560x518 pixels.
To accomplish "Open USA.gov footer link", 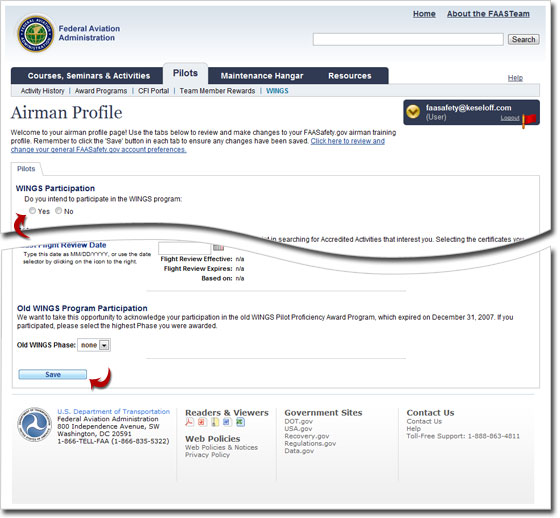I will 298,429.
